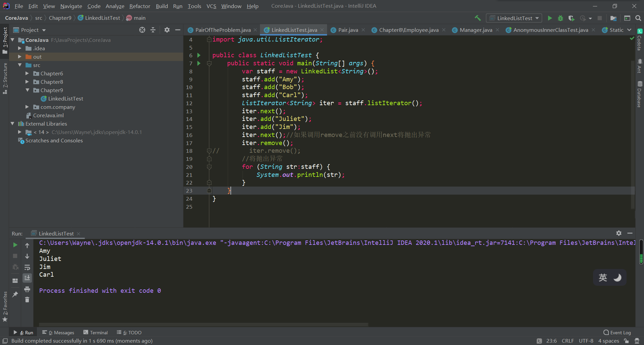Screen dimensions: 644x345
Task: Open the Database side panel
Action: [x=640, y=94]
